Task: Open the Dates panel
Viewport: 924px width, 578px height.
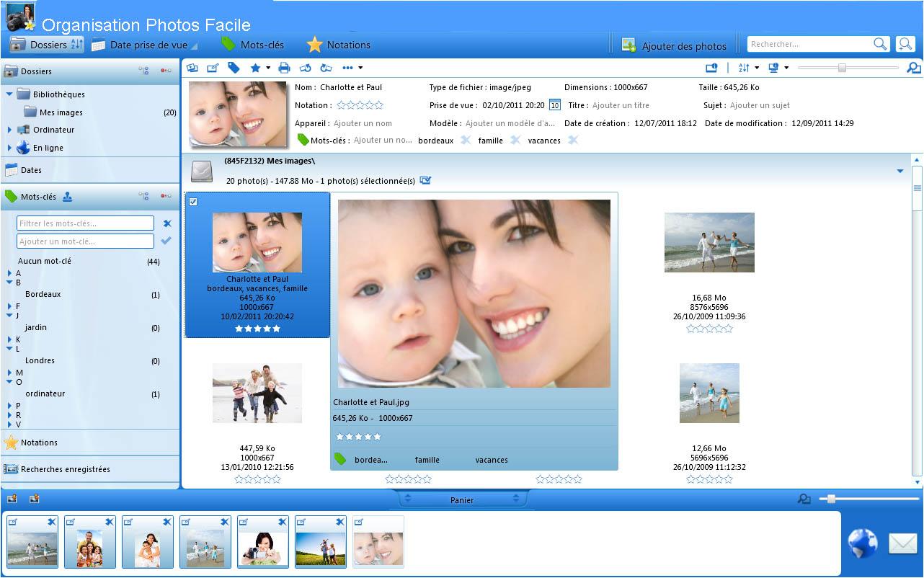Action: click(90, 170)
